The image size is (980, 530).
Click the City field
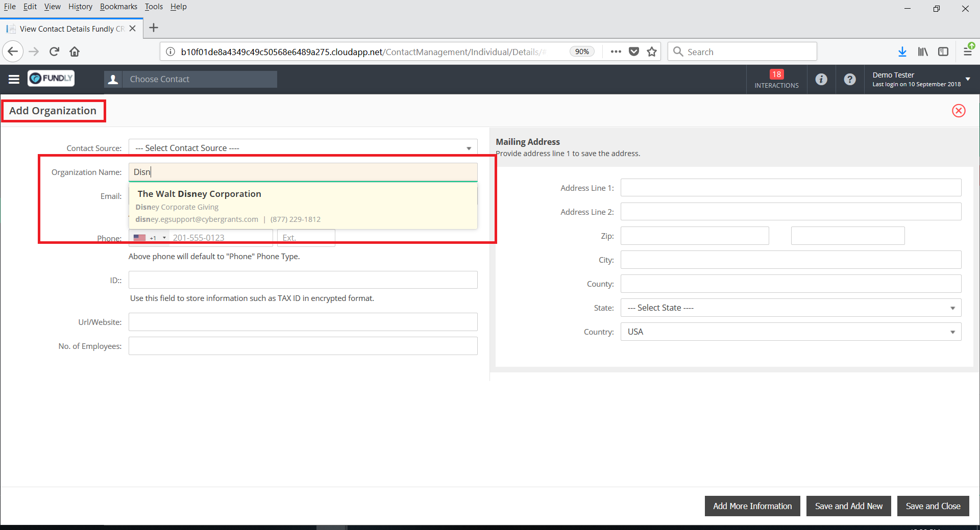tap(791, 260)
